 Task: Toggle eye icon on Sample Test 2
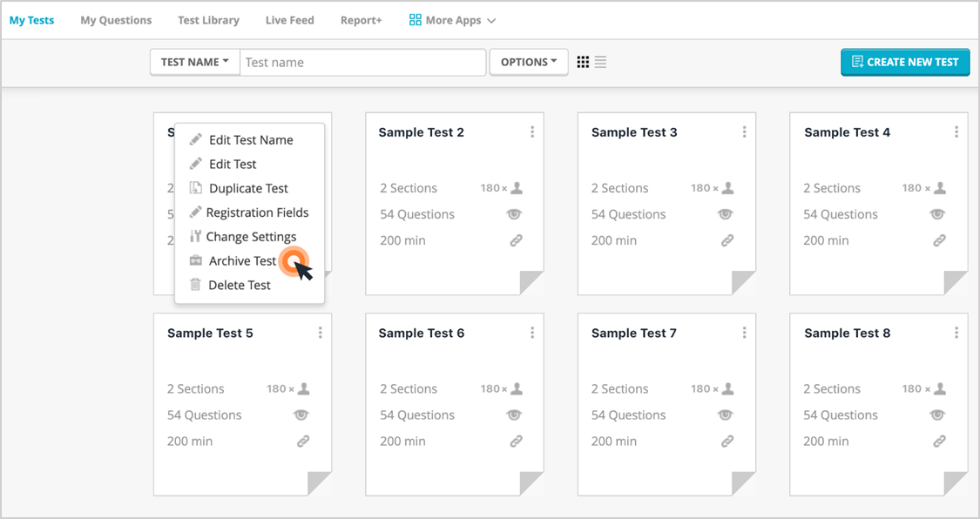514,214
